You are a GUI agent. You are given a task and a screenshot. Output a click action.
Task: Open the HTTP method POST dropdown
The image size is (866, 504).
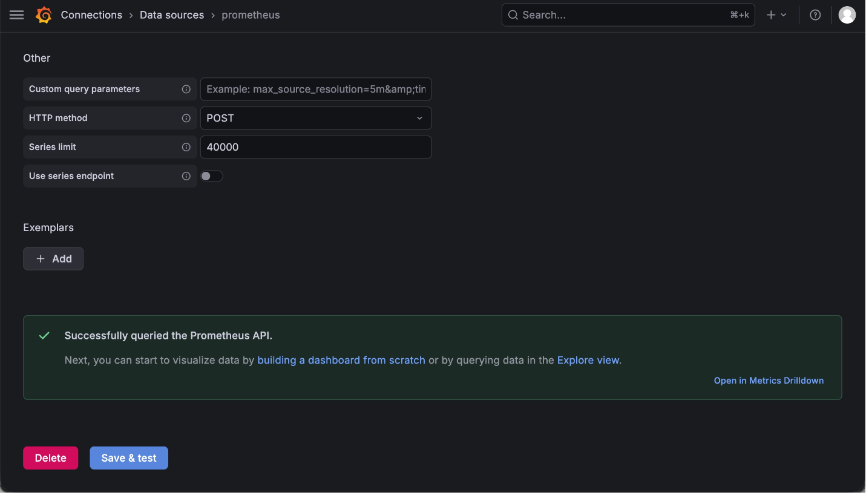click(x=316, y=118)
